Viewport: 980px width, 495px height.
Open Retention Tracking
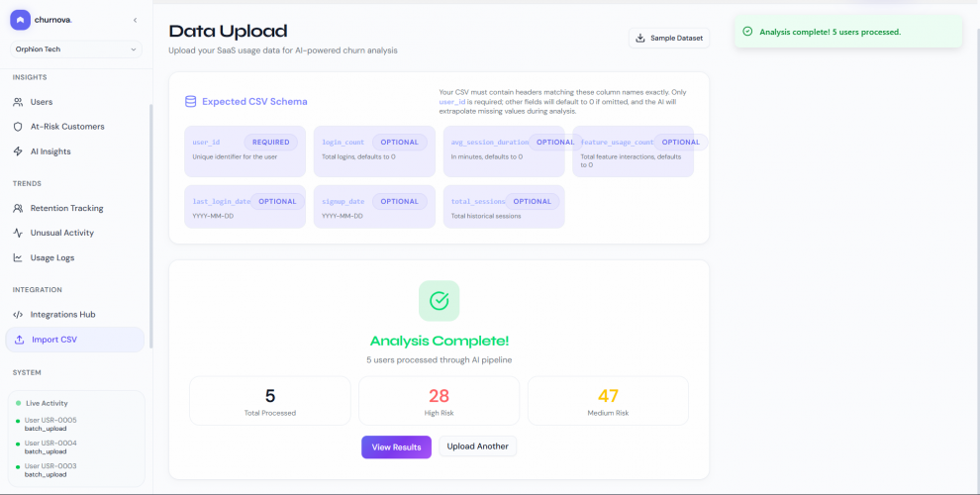tap(75, 208)
